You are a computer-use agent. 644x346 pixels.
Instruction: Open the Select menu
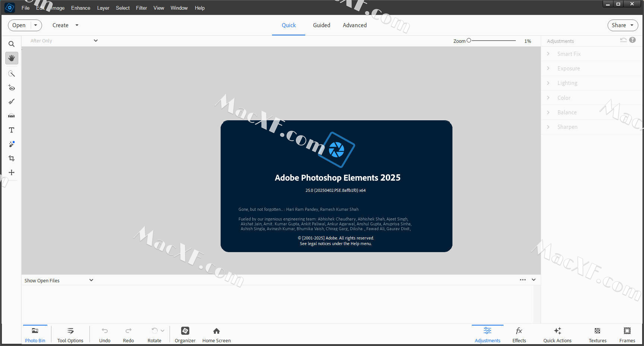click(x=123, y=8)
